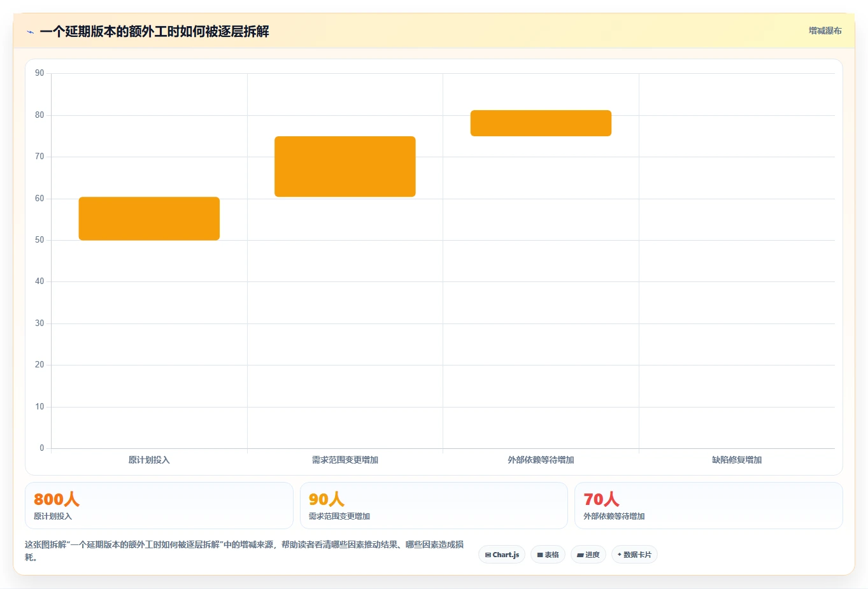Click the 原计划投入 orange bar
This screenshot has height=589, width=868.
[149, 218]
